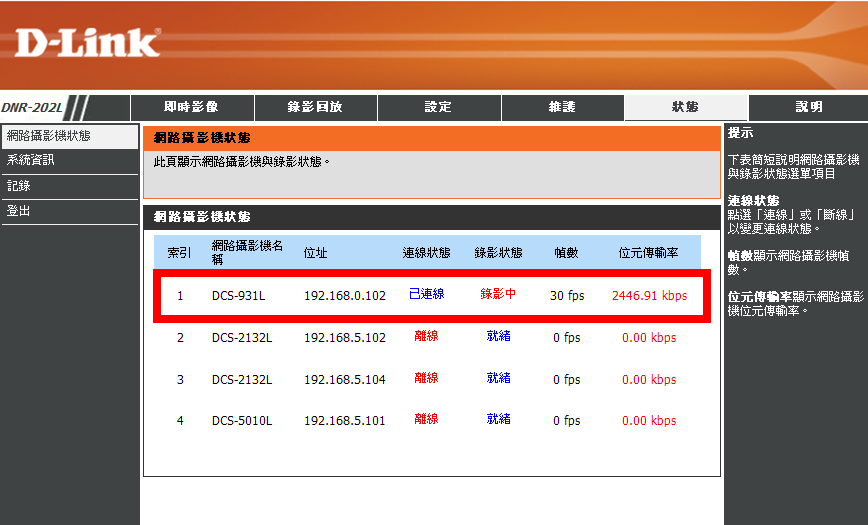Open 記錄 in the sidebar
Image resolution: width=868 pixels, height=525 pixels.
tap(70, 187)
